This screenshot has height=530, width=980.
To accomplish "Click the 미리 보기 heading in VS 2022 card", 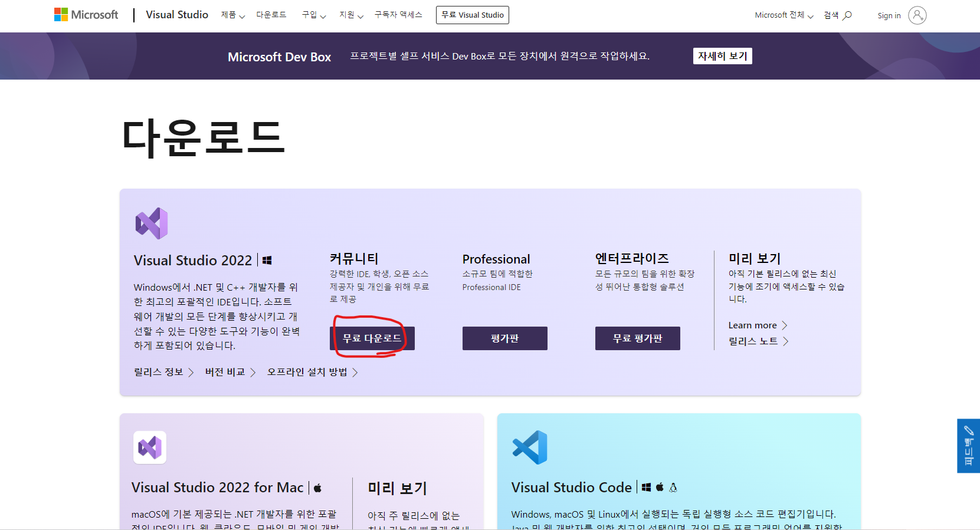I will tap(755, 259).
